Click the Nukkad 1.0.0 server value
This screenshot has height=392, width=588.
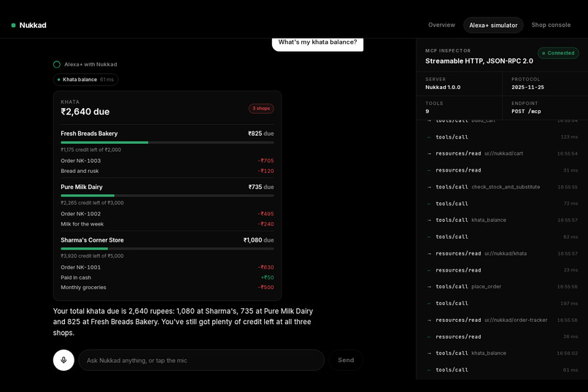(x=443, y=87)
